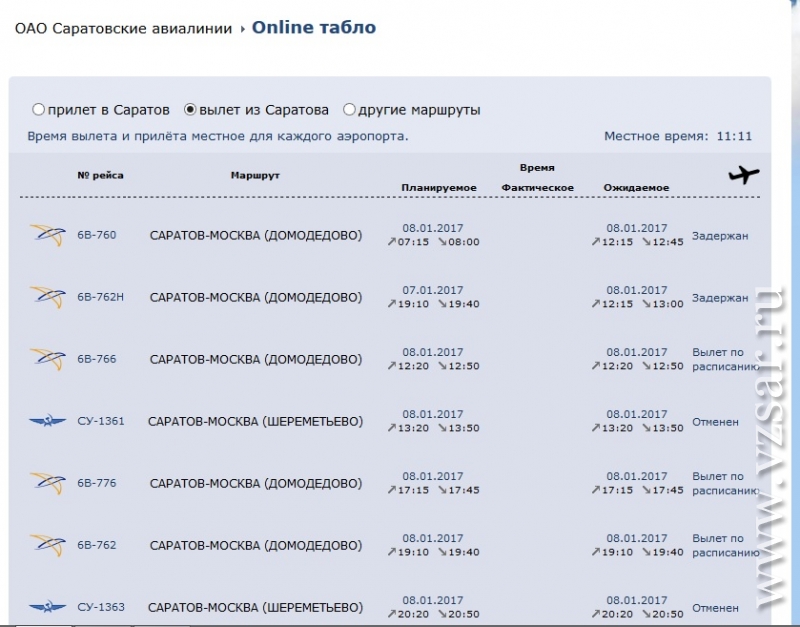Click the 'Маршрут' column header
This screenshot has width=800, height=627.
(255, 175)
